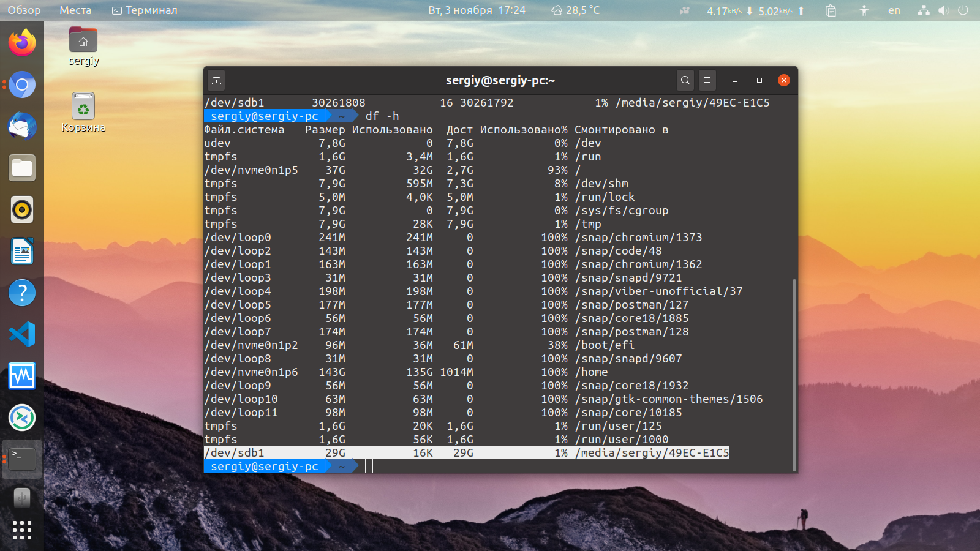Image resolution: width=980 pixels, height=551 pixels.
Task: Launch Thunderbird mail from dock
Action: pos(22,126)
